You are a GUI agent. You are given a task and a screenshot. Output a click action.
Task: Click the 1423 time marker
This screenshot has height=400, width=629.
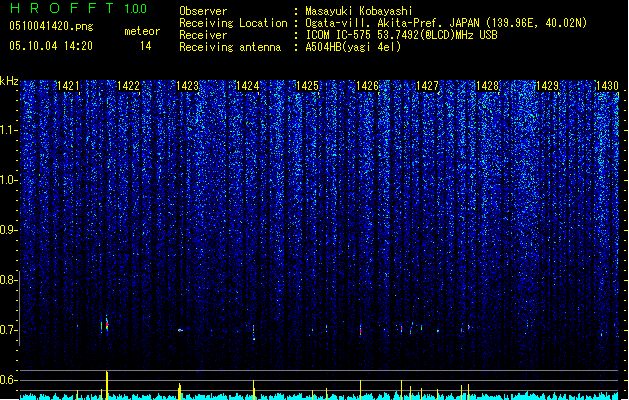tap(188, 86)
